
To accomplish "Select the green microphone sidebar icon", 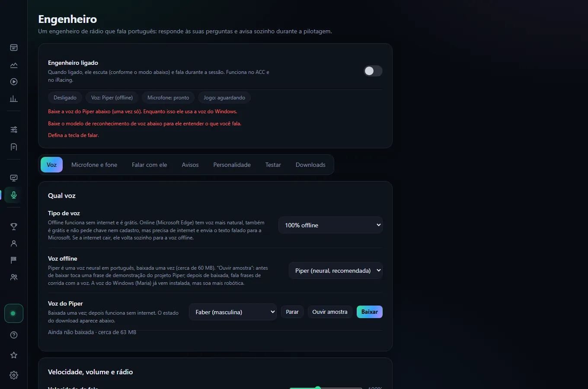I will click(14, 195).
